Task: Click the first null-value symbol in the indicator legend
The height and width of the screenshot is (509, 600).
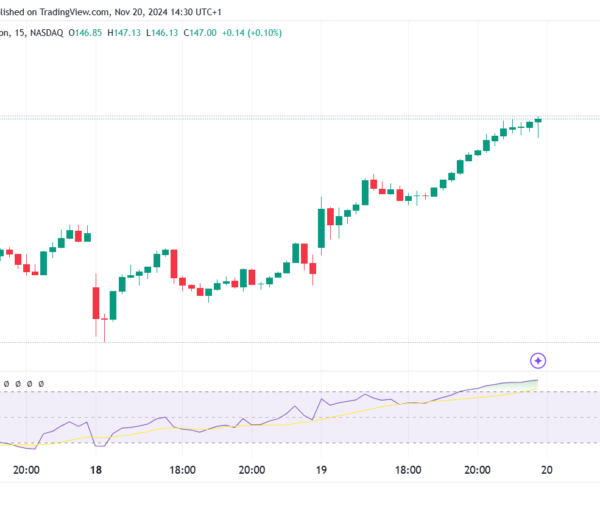Action: [6, 383]
